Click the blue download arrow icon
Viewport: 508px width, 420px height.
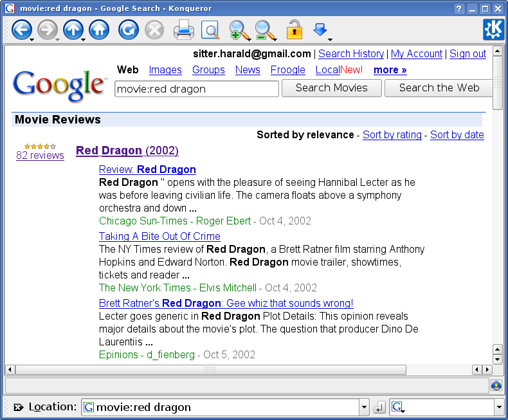(320, 29)
